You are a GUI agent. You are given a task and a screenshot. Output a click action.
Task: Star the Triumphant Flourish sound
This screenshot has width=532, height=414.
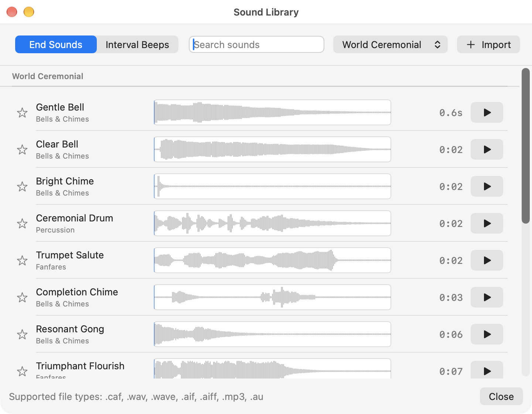(x=22, y=371)
